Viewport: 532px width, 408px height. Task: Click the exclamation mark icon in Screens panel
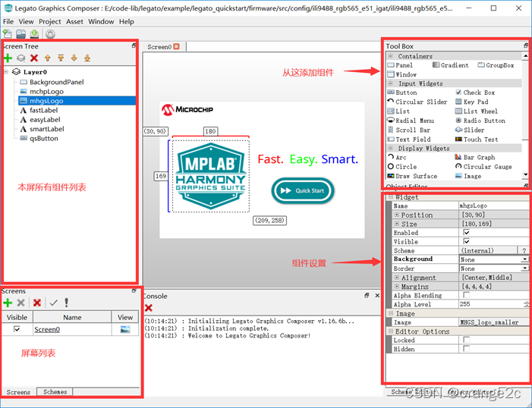tap(67, 302)
